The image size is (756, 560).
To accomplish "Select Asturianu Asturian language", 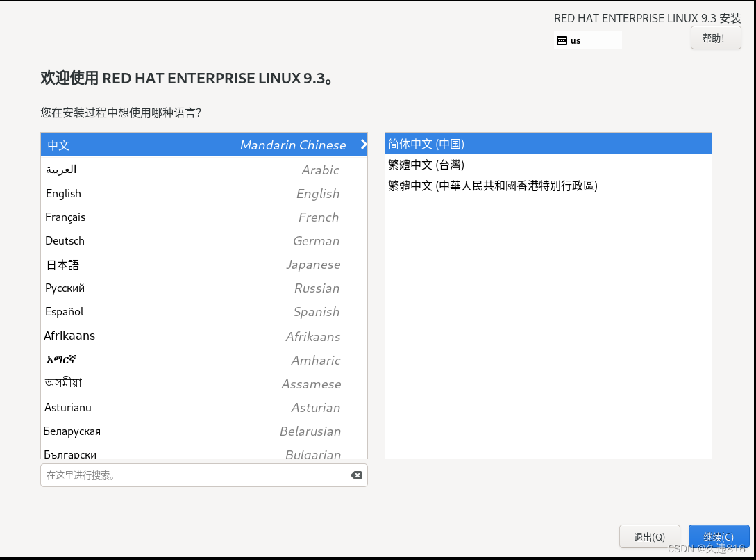I will click(x=204, y=407).
